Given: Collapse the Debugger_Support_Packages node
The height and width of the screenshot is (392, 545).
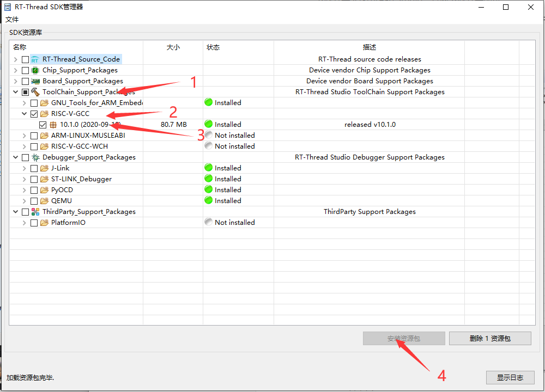Looking at the screenshot, I should pos(16,157).
